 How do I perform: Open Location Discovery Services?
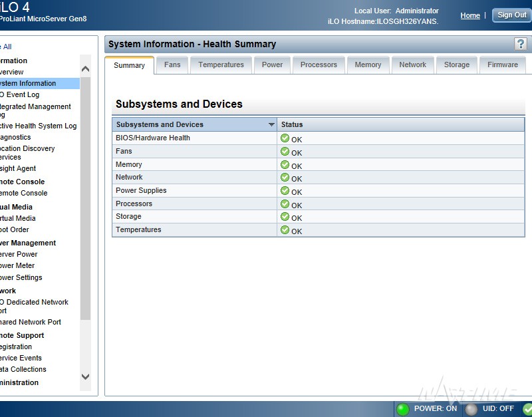(x=27, y=153)
